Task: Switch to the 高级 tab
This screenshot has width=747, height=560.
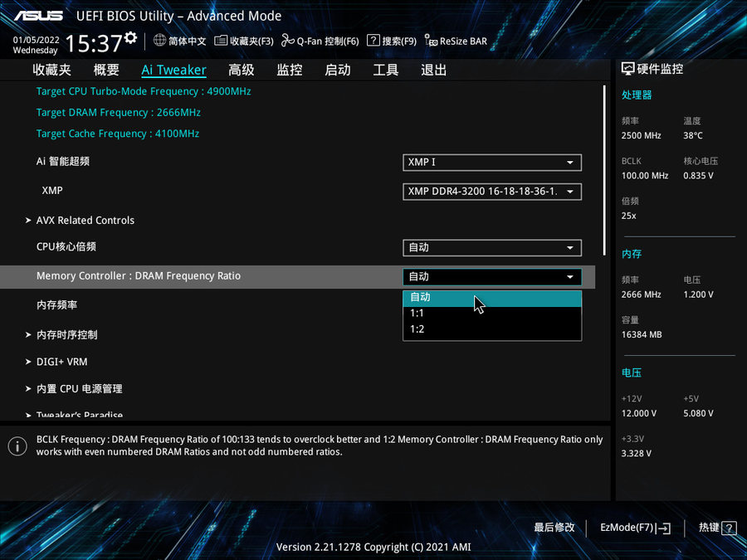Action: pos(242,70)
